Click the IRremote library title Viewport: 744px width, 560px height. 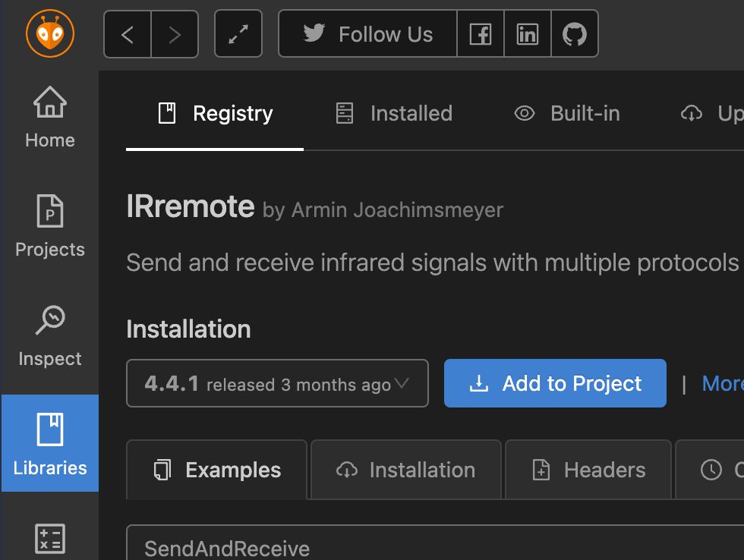pos(191,206)
